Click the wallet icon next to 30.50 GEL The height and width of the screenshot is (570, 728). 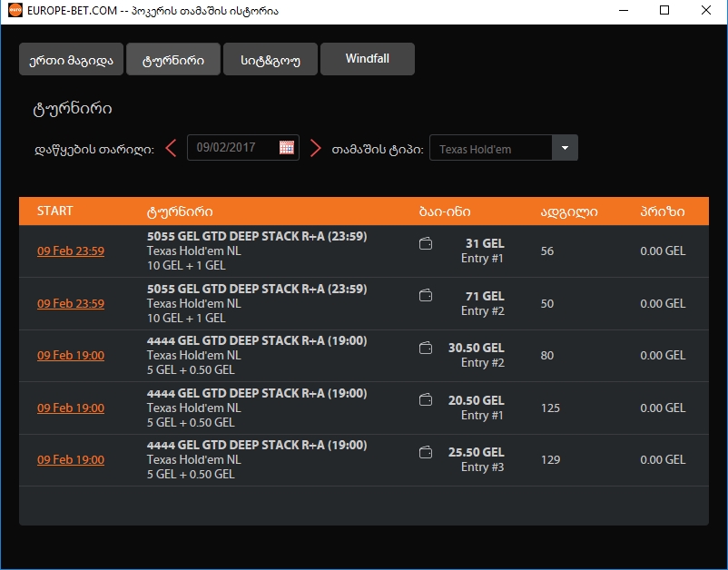coord(425,348)
